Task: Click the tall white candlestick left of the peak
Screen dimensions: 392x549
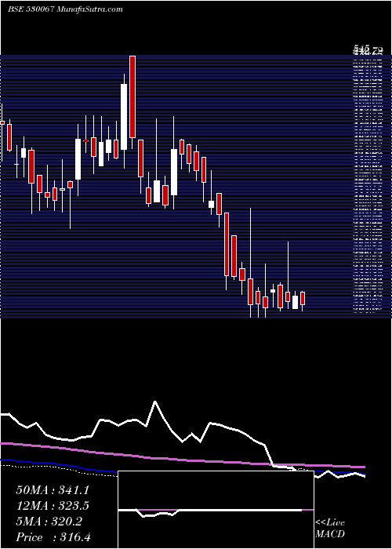Action: click(x=124, y=117)
